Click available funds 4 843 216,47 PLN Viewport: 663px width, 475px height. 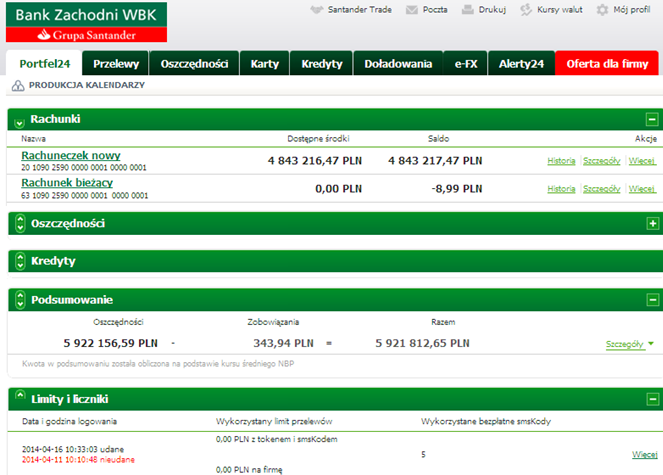(315, 161)
